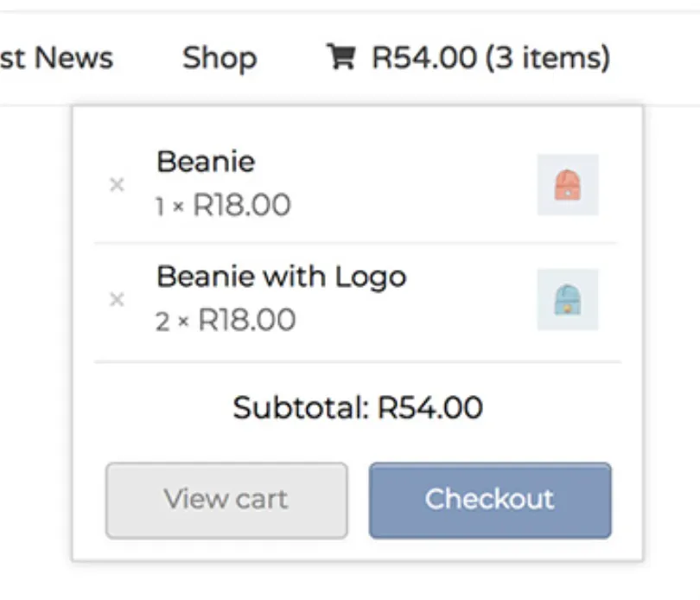This screenshot has width=700, height=600.
Task: Remove the Beanie with Logo via × icon
Action: pos(118,300)
